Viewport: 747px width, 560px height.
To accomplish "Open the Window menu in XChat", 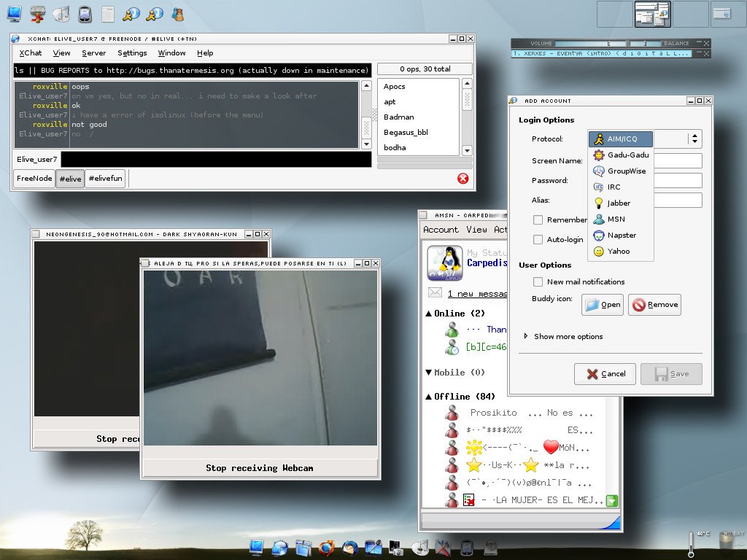I will click(171, 52).
